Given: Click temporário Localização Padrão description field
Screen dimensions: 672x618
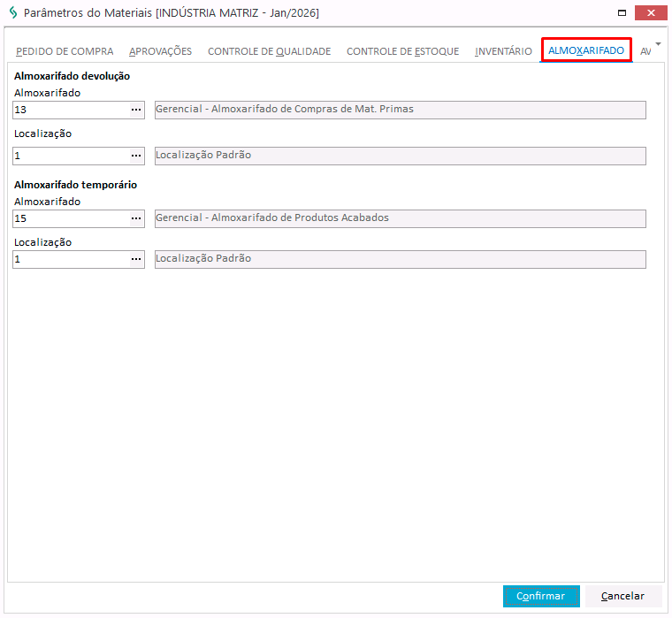Looking at the screenshot, I should click(x=401, y=259).
